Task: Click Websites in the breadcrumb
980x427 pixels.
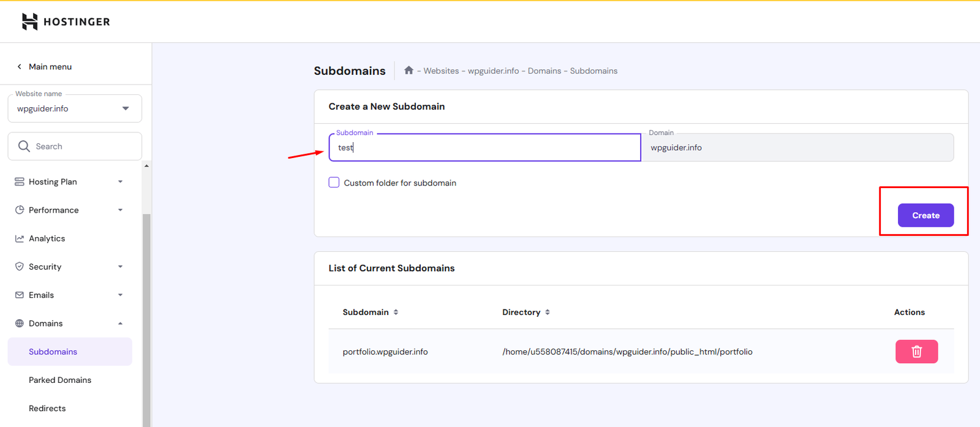Action: tap(441, 71)
